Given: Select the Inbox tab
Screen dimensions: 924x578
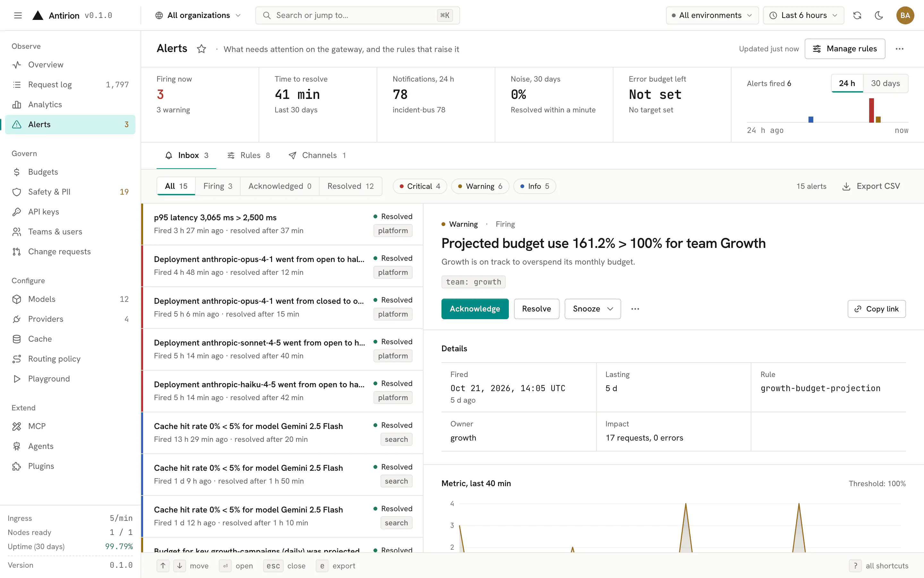Looking at the screenshot, I should [186, 155].
